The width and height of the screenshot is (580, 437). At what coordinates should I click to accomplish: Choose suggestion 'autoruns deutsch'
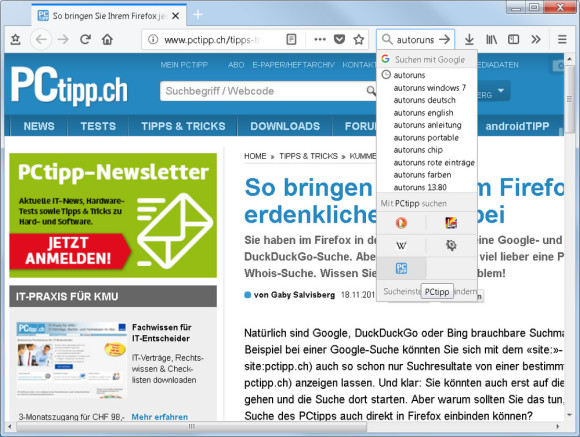427,100
